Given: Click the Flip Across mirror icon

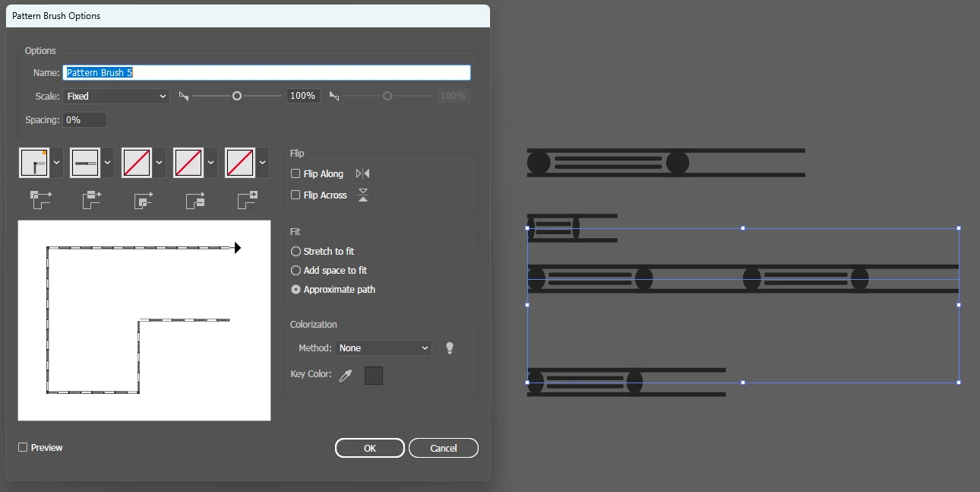Looking at the screenshot, I should click(x=363, y=195).
